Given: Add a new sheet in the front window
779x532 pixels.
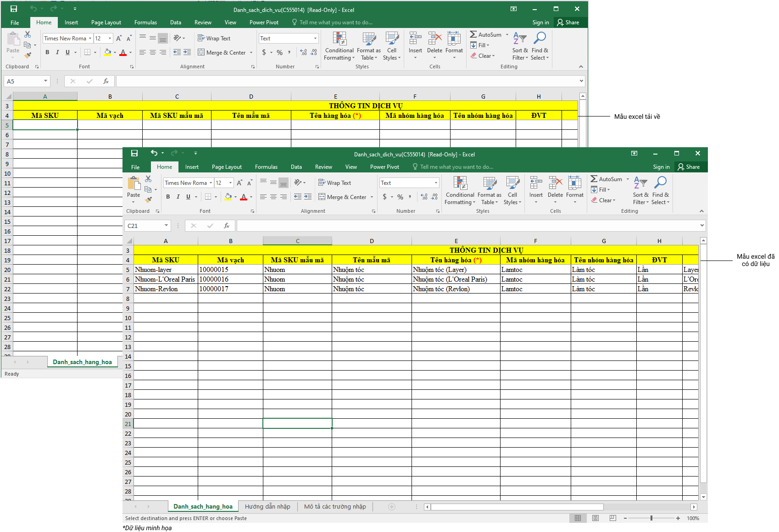Looking at the screenshot, I should tap(392, 507).
